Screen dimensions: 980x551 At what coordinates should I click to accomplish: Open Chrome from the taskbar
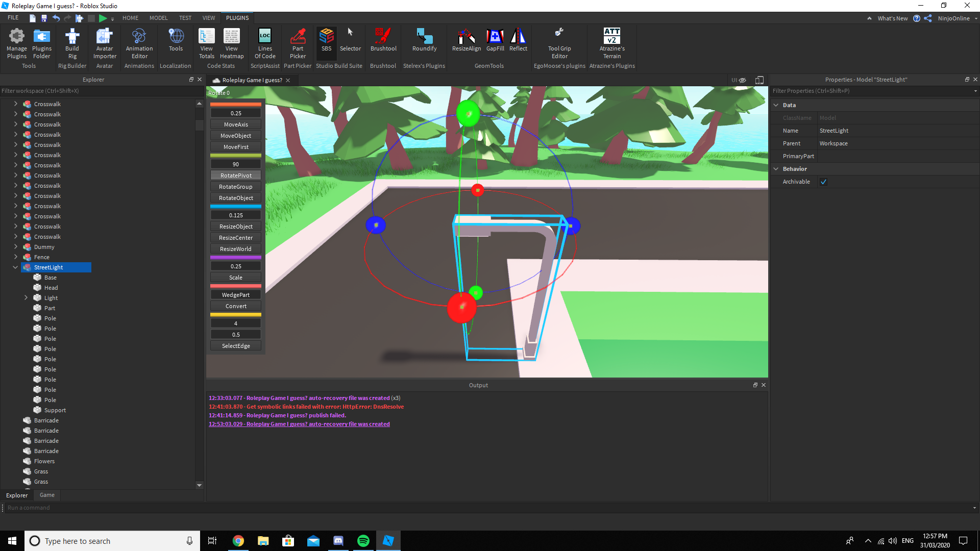tap(238, 541)
